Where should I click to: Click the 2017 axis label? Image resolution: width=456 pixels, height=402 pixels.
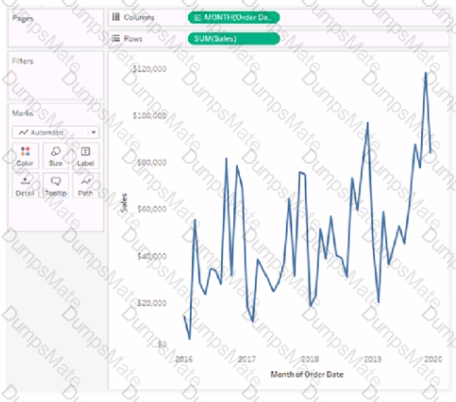pyautogui.click(x=247, y=359)
